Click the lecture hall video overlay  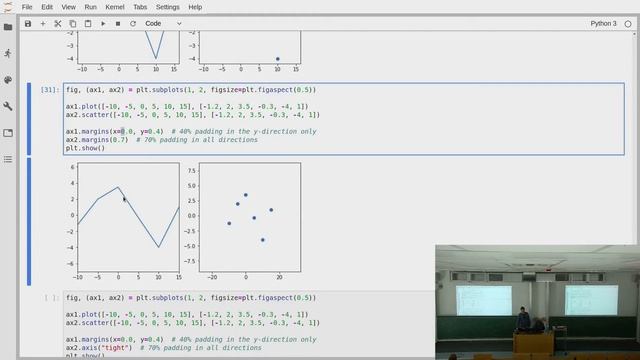click(x=537, y=302)
